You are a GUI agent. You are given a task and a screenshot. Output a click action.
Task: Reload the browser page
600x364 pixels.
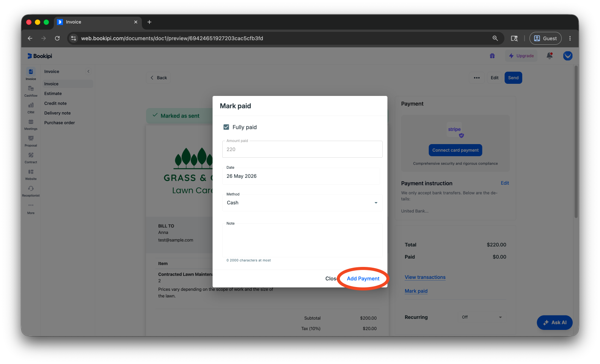57,38
